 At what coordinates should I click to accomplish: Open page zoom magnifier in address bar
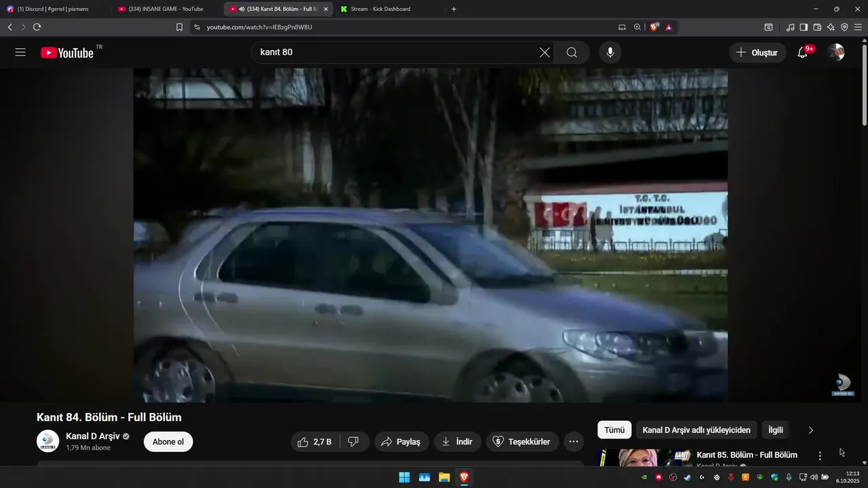tap(637, 27)
